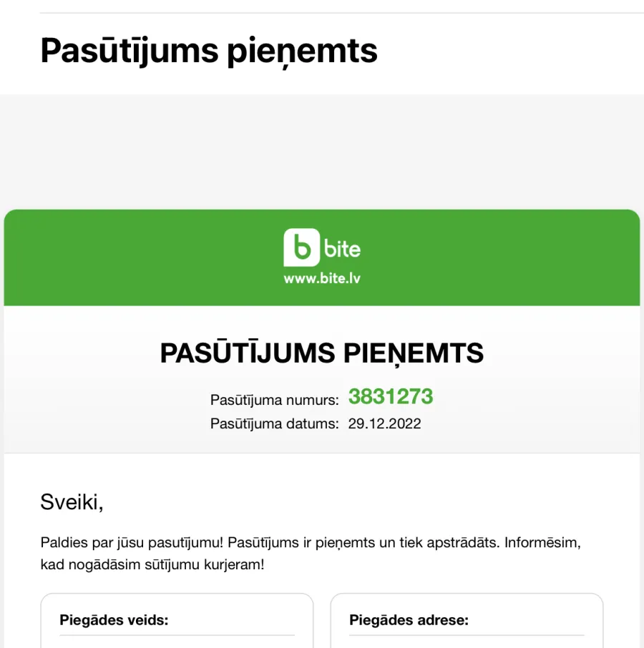This screenshot has height=648, width=644.
Task: Click the 'bite' wordmark next to logo
Action: click(x=342, y=248)
